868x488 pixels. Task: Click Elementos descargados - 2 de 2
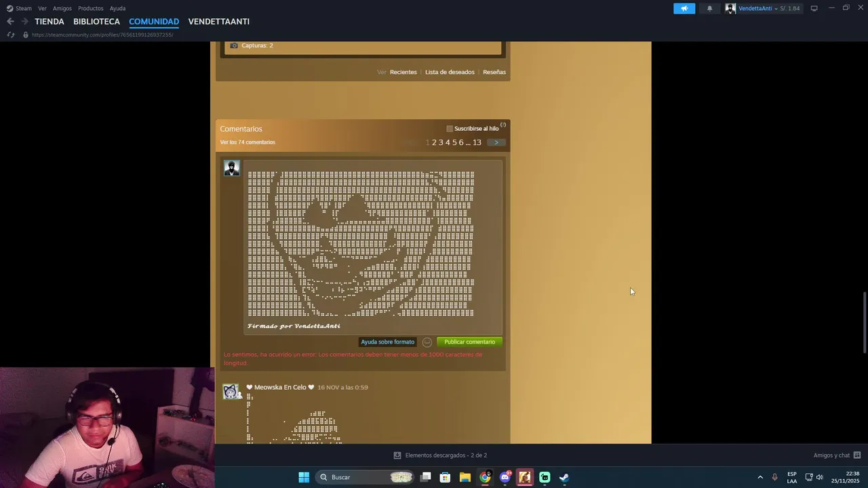point(446,455)
